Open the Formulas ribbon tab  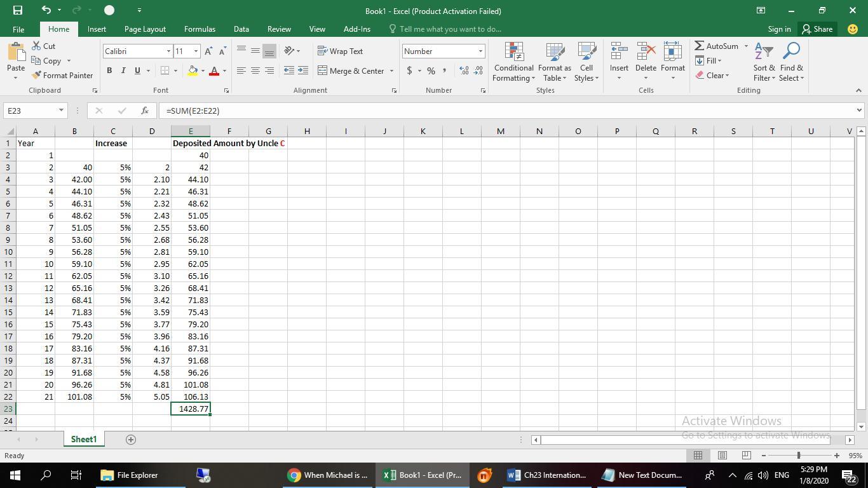pos(200,29)
